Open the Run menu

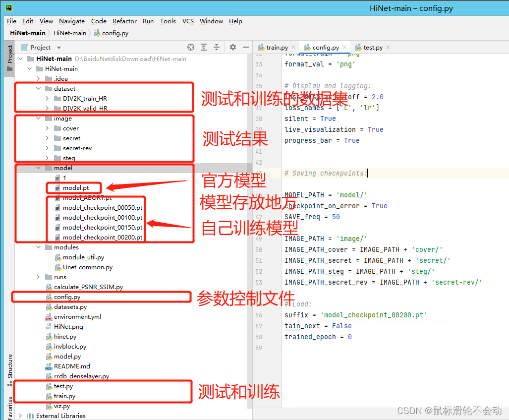148,21
